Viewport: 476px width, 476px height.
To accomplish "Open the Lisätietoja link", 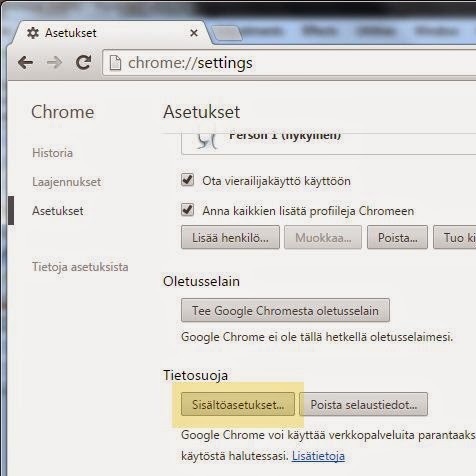I will [318, 456].
